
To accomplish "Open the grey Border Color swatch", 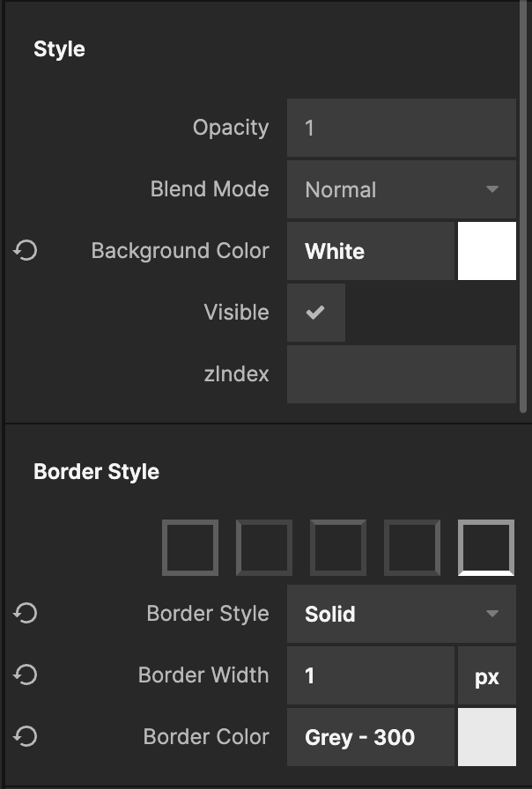I will pyautogui.click(x=486, y=737).
